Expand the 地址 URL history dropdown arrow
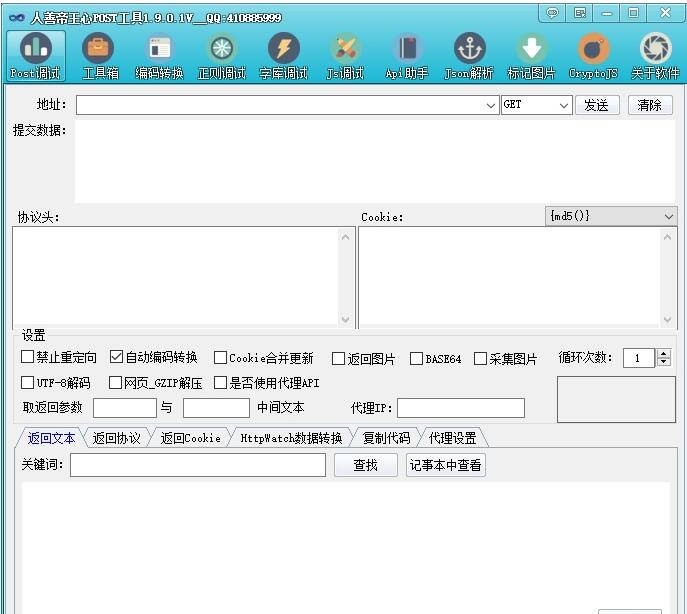 point(491,105)
